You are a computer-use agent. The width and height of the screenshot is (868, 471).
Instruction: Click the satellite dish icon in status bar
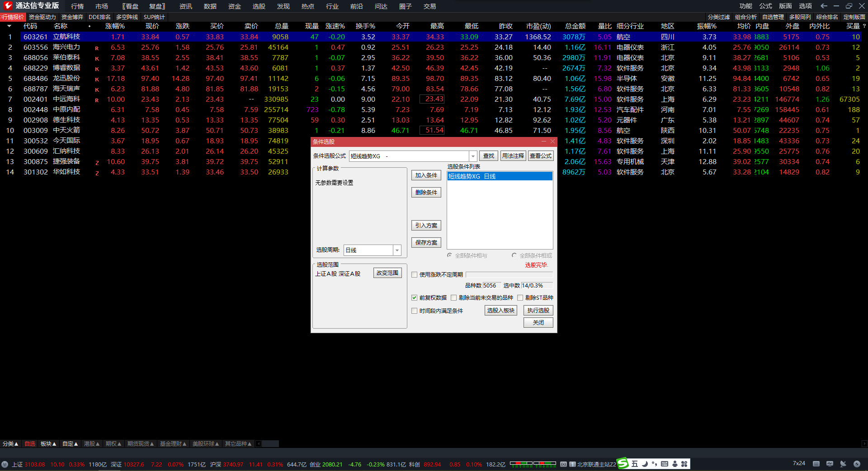(x=843, y=464)
